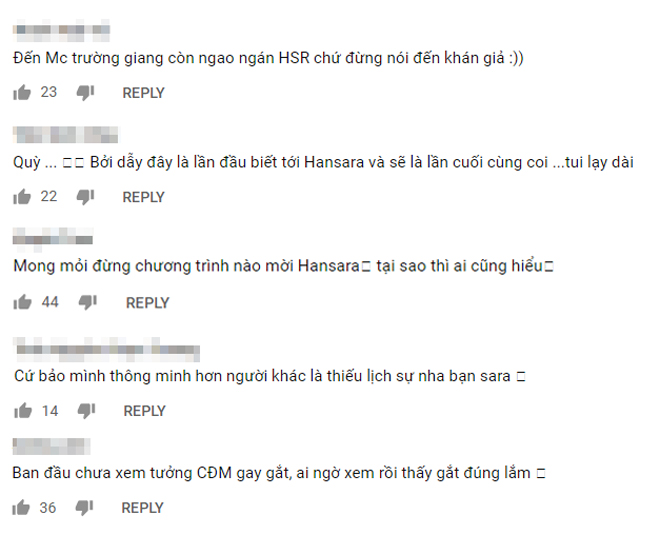Open blurred username above Mong mỏi comment
The width and height of the screenshot is (660, 535).
[53, 237]
